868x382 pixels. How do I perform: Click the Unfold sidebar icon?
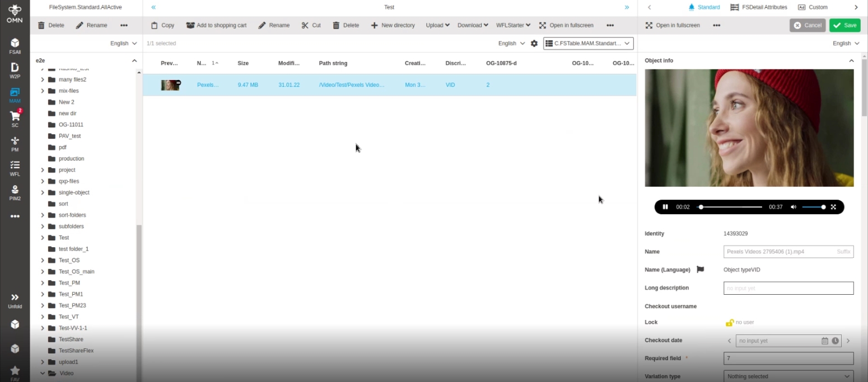[x=15, y=301]
